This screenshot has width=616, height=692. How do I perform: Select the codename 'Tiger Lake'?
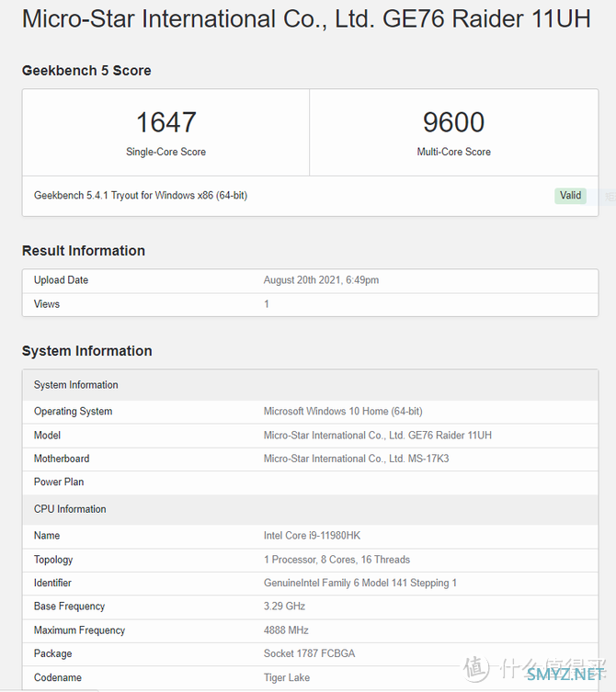(x=287, y=677)
